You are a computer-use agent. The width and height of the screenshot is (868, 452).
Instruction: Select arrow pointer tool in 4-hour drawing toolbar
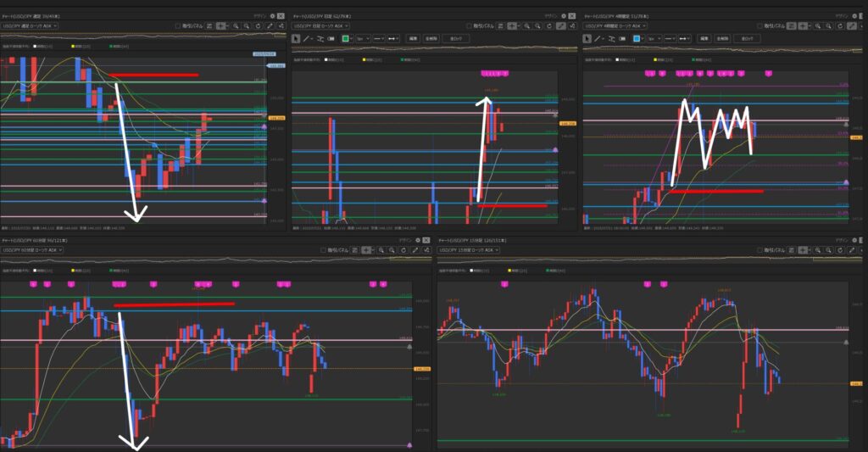pos(587,39)
